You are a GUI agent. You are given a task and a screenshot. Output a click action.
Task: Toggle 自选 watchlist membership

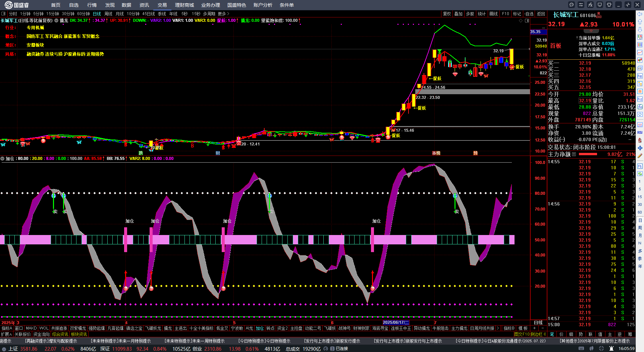(529, 14)
